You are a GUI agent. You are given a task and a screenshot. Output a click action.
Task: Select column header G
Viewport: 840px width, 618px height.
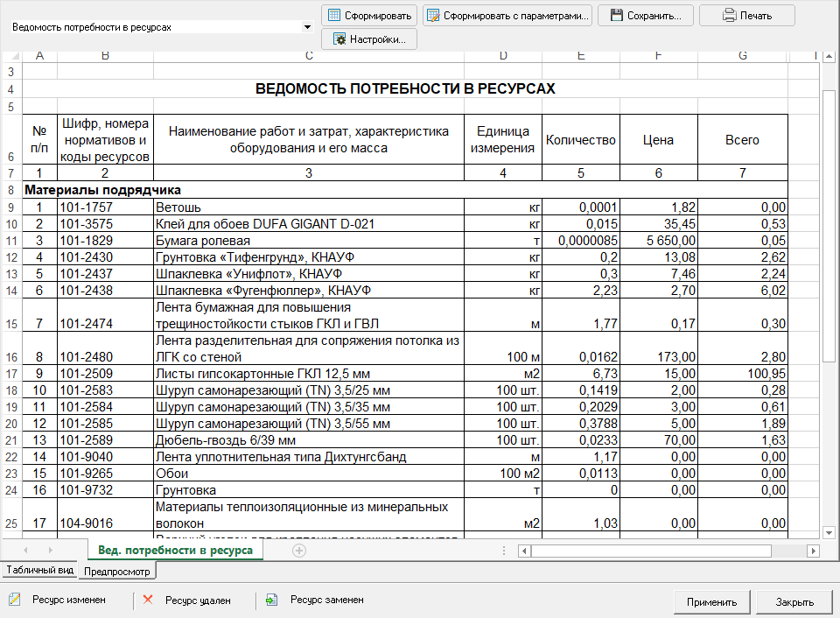tap(743, 56)
